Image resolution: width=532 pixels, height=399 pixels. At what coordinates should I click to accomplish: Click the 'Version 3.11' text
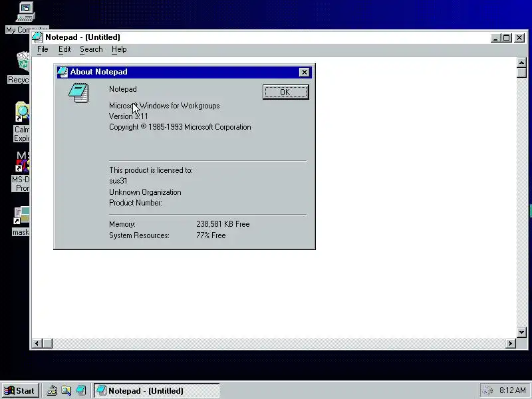coord(128,116)
